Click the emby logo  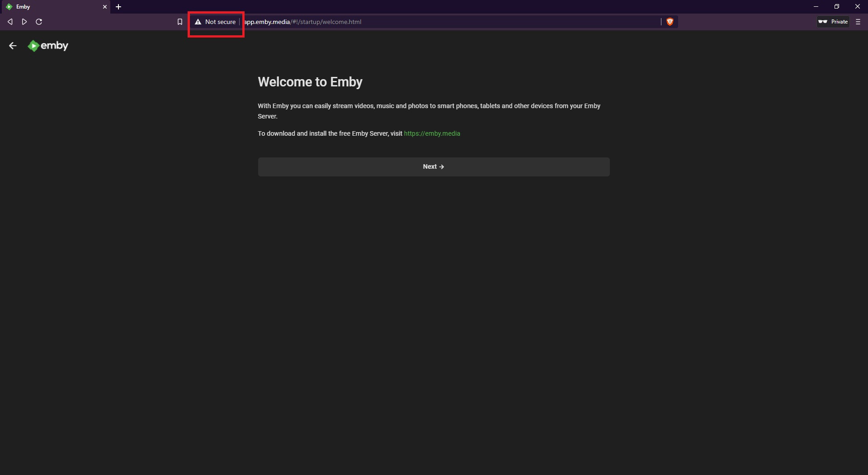[48, 46]
